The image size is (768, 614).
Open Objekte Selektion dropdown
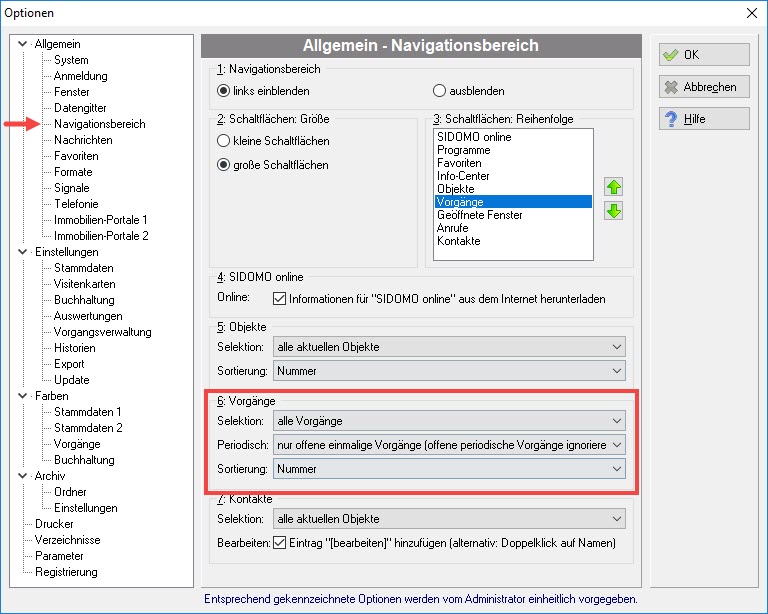(x=449, y=347)
